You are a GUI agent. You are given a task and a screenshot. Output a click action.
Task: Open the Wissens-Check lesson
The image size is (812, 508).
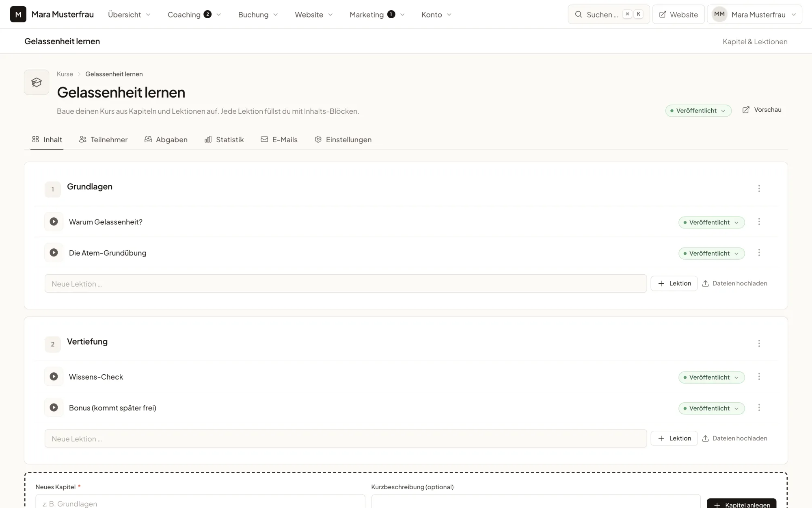click(x=96, y=377)
